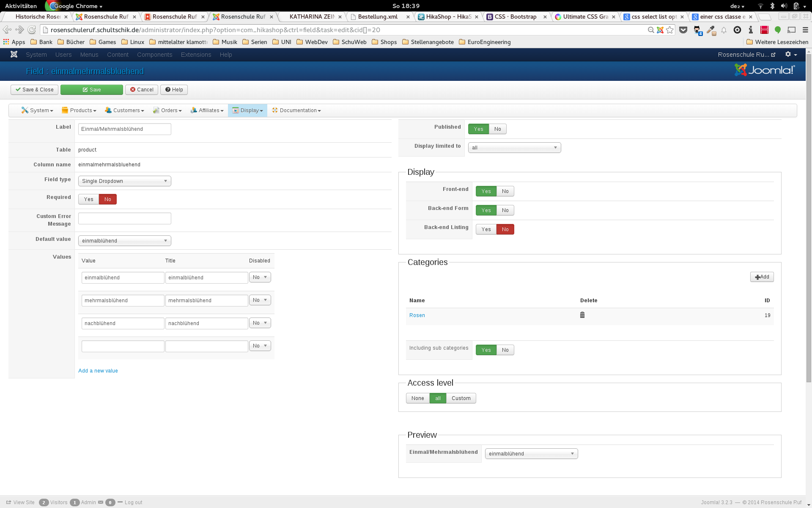Image resolution: width=812 pixels, height=508 pixels.
Task: Open Disabled dropdown for nachblühend row
Action: click(260, 323)
